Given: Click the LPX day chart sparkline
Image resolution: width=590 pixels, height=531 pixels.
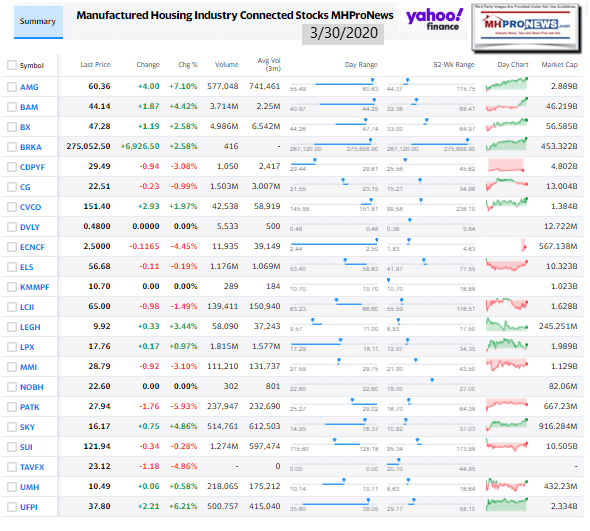Looking at the screenshot, I should click(x=506, y=344).
